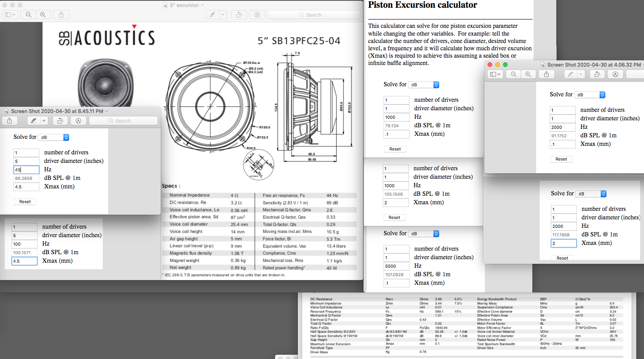
Task: Click the model name 5" SB13PFC25-04
Action: click(x=299, y=41)
